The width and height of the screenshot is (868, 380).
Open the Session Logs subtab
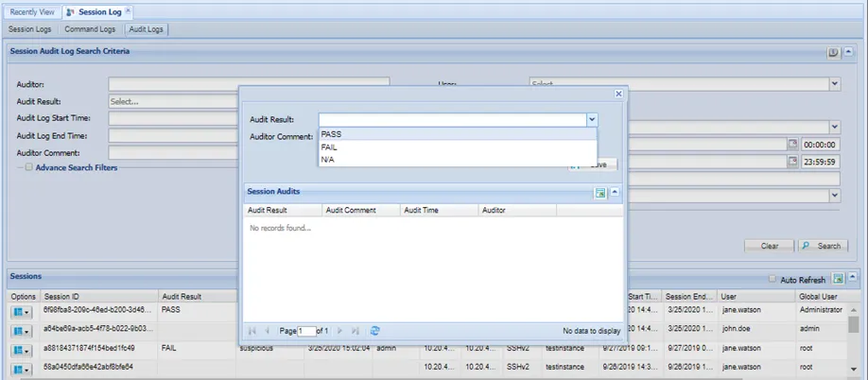30,29
